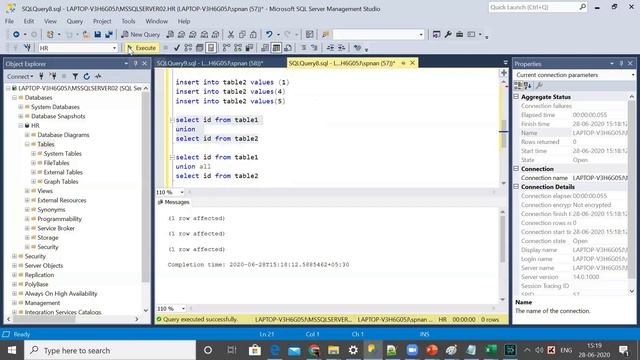Close the SQLQuery8.sql tab
The height and width of the screenshot is (360, 640).
click(412, 63)
